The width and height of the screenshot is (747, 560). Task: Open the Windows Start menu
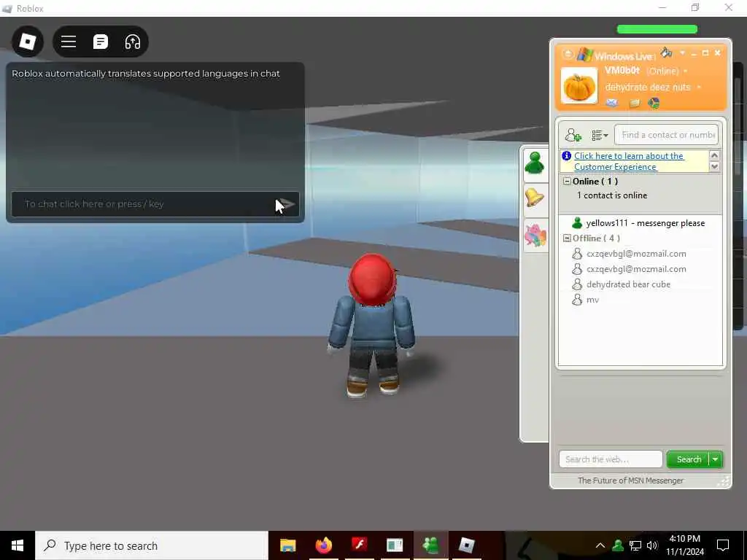[18, 545]
